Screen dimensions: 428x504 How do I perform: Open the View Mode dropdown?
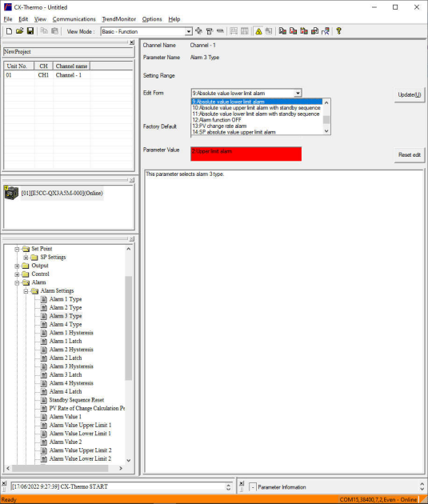click(189, 31)
